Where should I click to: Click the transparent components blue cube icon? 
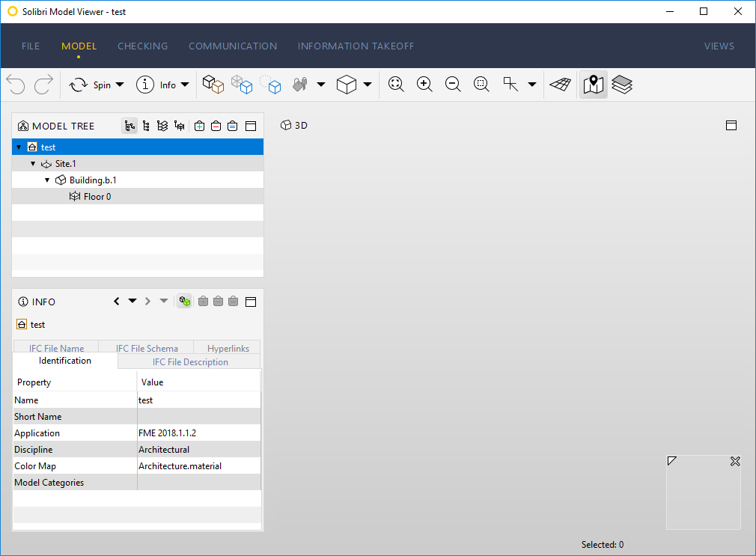point(242,85)
